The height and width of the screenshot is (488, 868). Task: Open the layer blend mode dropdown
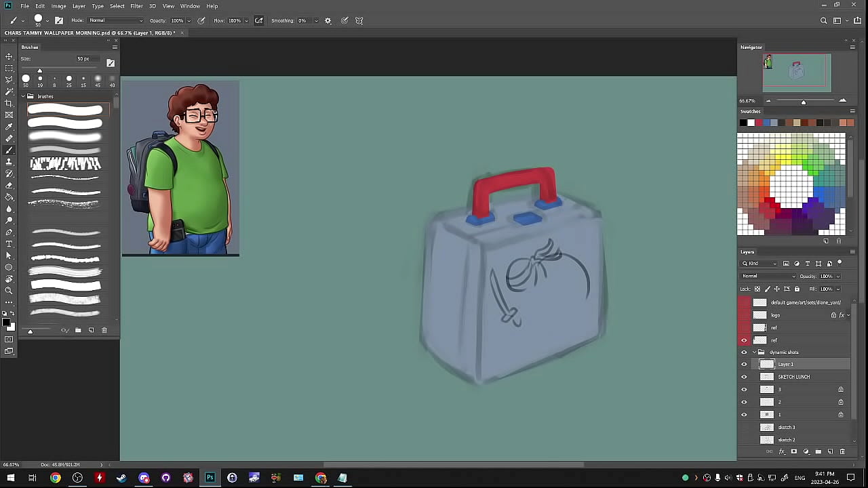(x=768, y=276)
